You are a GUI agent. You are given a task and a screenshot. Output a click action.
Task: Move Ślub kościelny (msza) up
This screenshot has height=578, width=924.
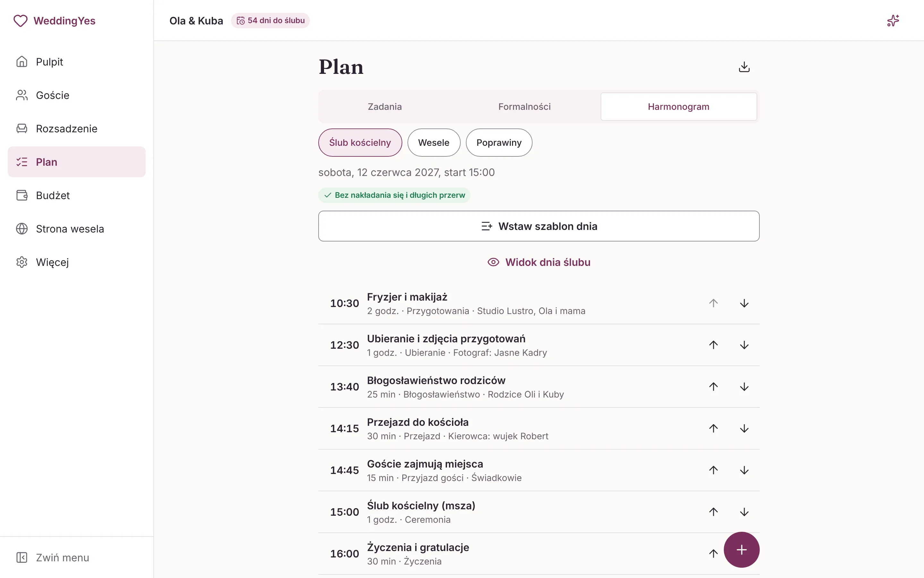[x=713, y=512]
